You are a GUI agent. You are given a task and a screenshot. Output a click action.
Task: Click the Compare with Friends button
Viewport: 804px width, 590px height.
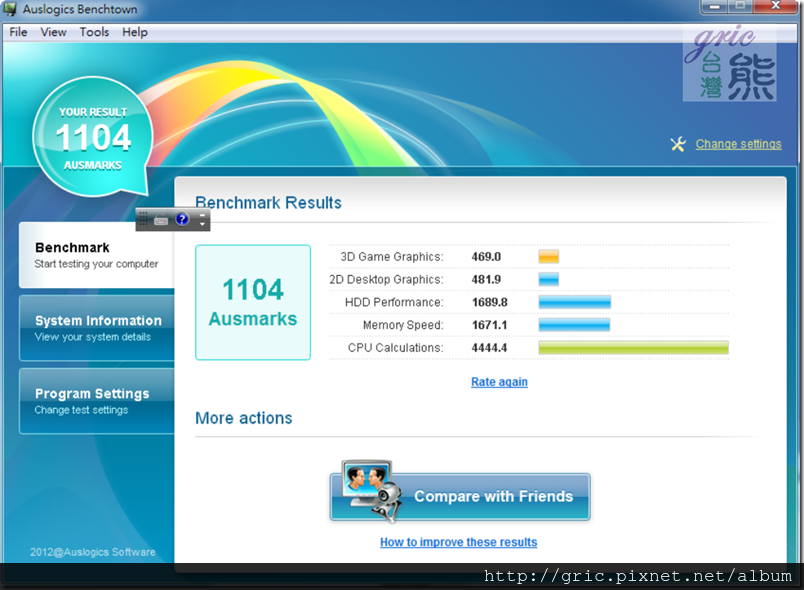click(x=460, y=495)
